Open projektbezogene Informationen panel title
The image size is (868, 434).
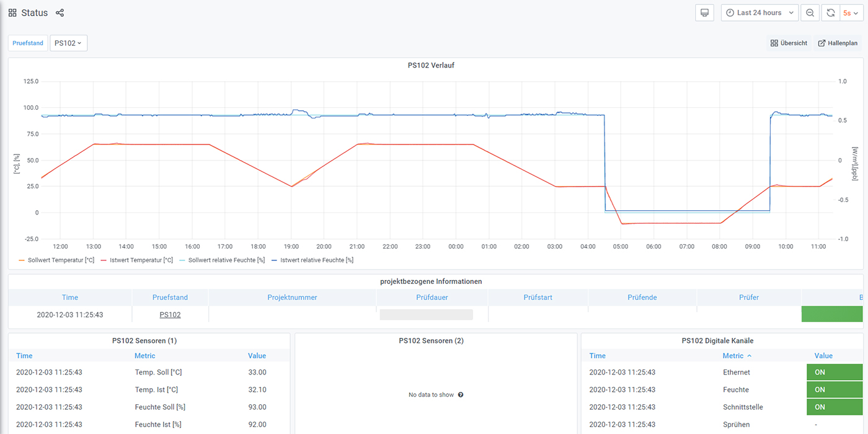(431, 281)
